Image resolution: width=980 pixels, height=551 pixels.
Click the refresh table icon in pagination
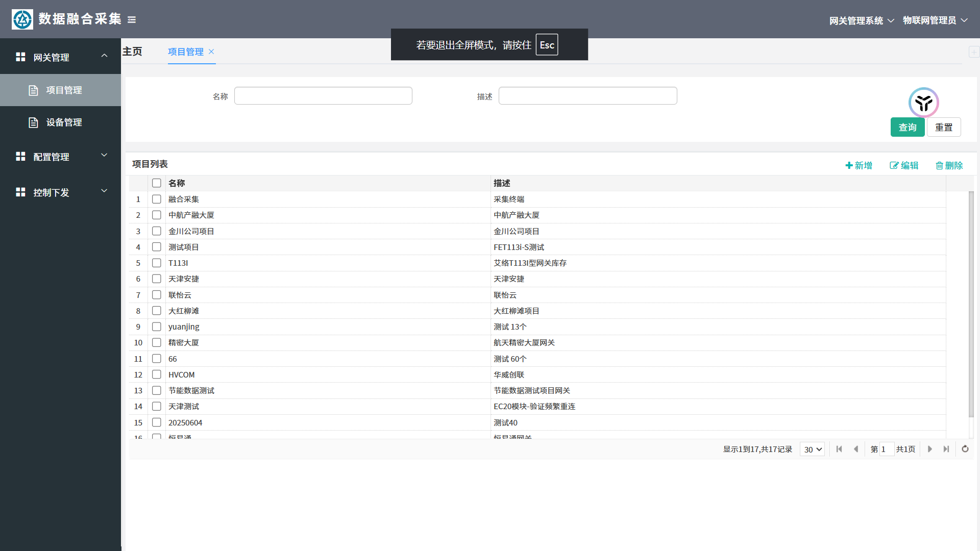[x=965, y=449]
